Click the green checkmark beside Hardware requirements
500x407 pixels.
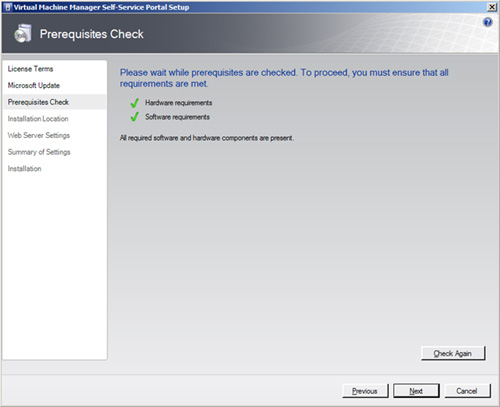135,103
